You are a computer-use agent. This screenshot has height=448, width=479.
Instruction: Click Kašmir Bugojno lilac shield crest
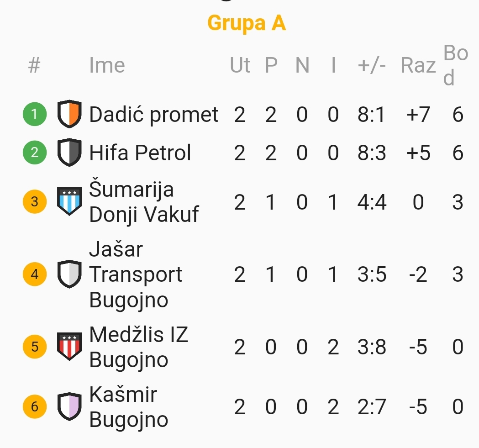[x=69, y=406]
